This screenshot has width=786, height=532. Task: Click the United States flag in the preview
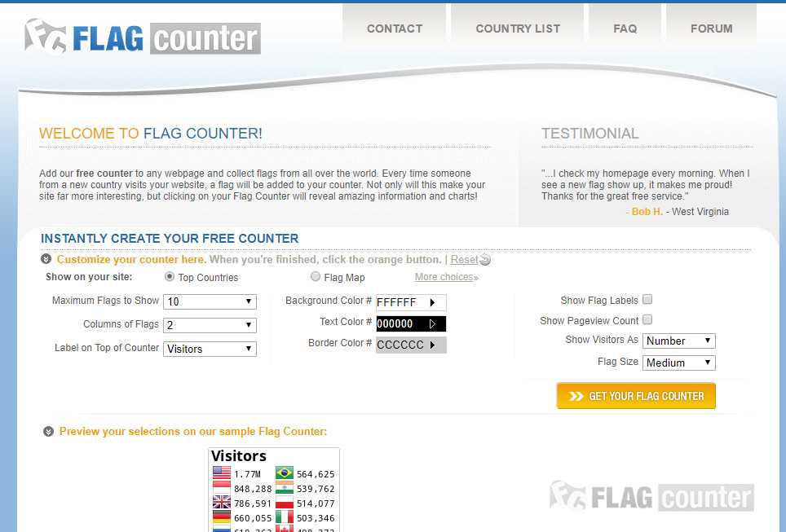pos(222,473)
